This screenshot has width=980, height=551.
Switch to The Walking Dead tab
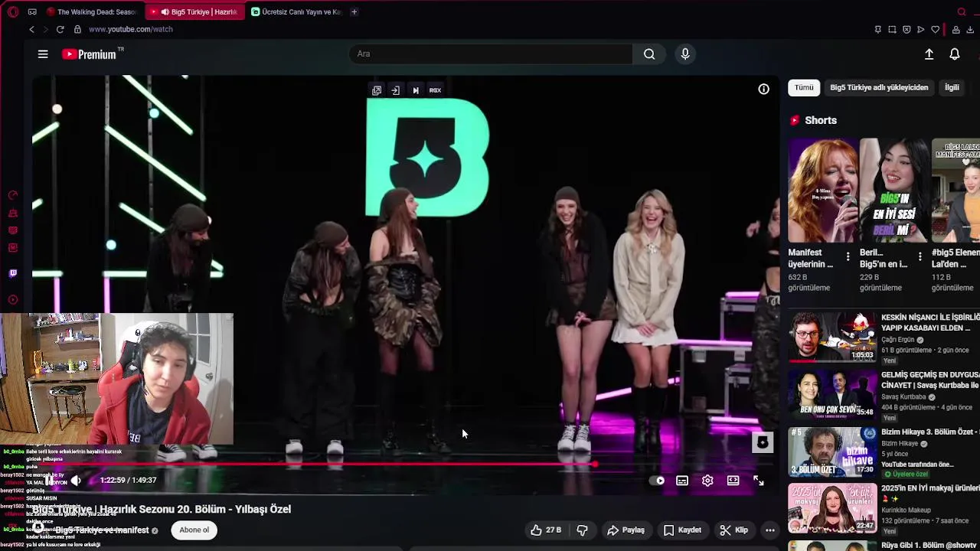click(x=92, y=11)
